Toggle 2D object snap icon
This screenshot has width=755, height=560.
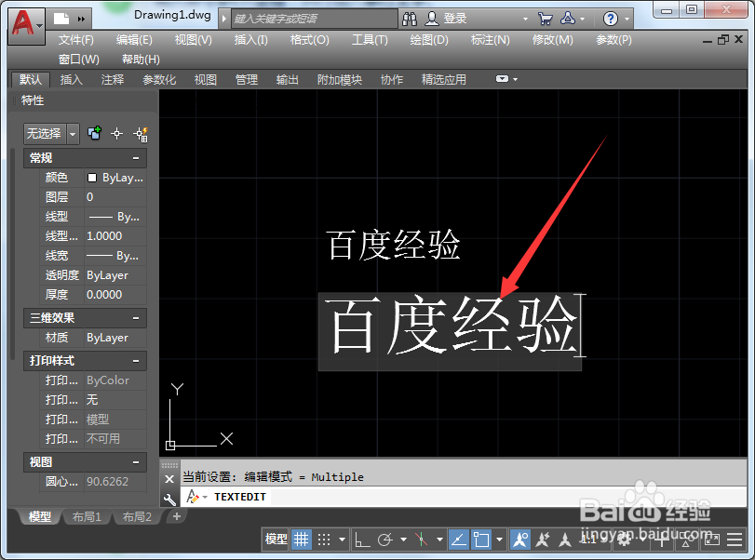point(481,540)
